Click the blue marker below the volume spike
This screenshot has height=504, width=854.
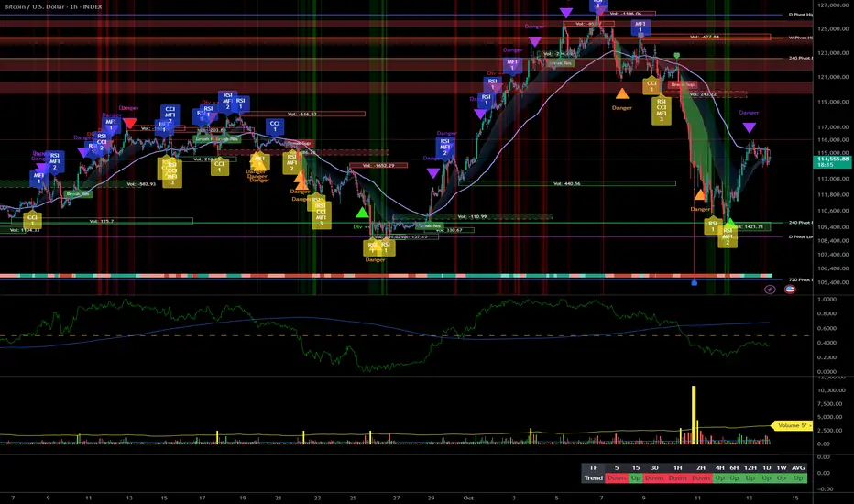pos(694,282)
